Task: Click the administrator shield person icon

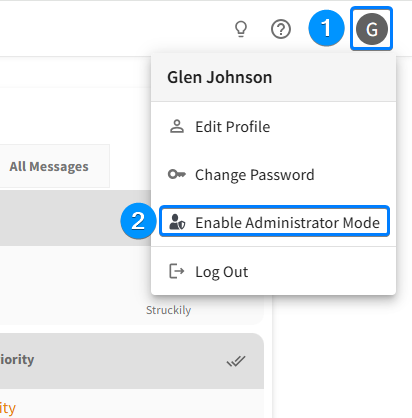Action: pos(177,222)
